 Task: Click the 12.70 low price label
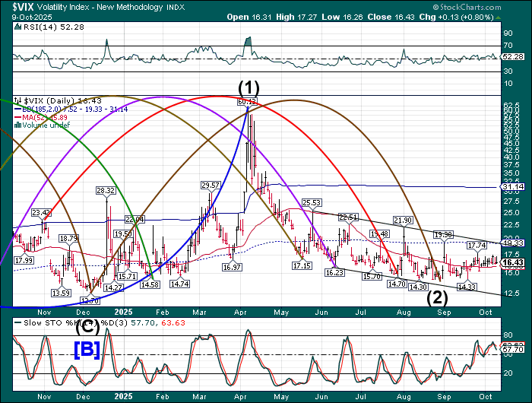[91, 300]
